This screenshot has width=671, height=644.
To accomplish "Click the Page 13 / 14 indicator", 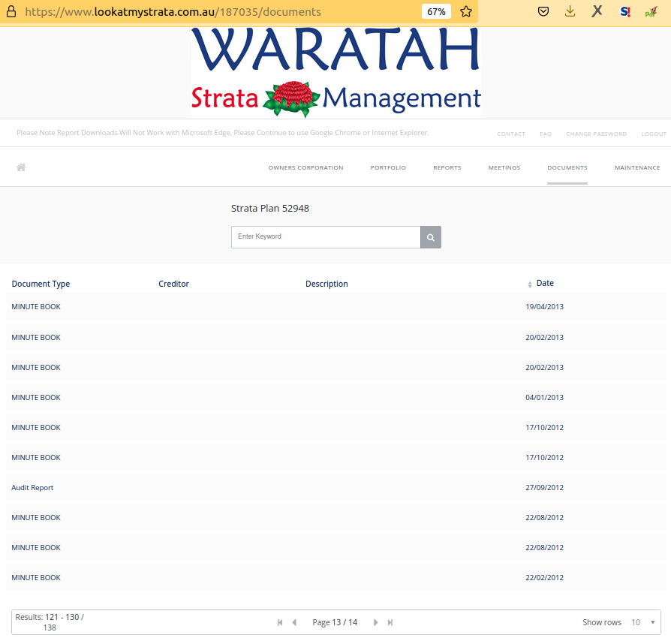I will coord(335,622).
